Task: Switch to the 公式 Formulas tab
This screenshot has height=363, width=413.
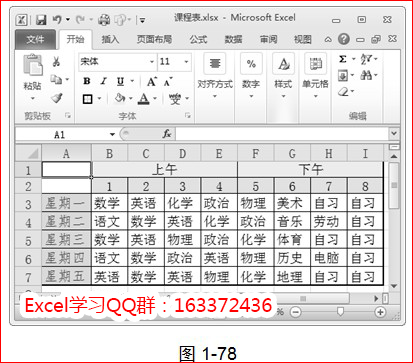Action: point(198,40)
